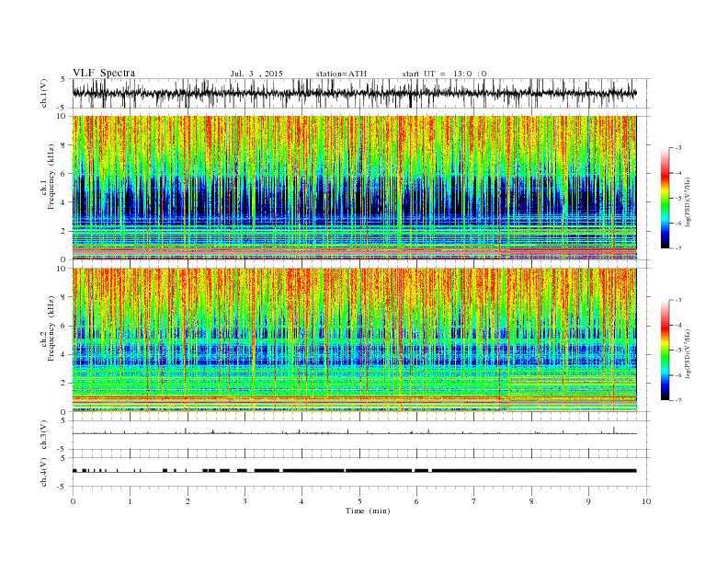The height and width of the screenshot is (563, 728).
Task: Click the "ch.4(V)" axis label
Action: point(44,472)
